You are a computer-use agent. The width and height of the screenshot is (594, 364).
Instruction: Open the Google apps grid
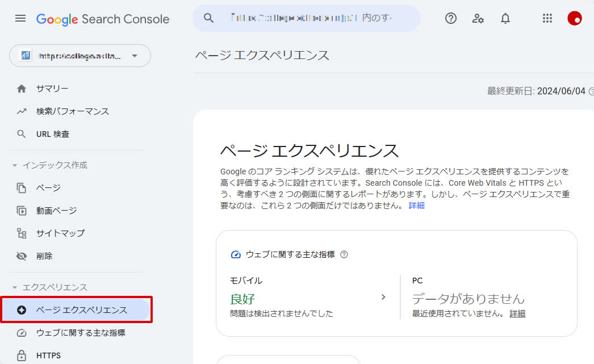pos(547,18)
